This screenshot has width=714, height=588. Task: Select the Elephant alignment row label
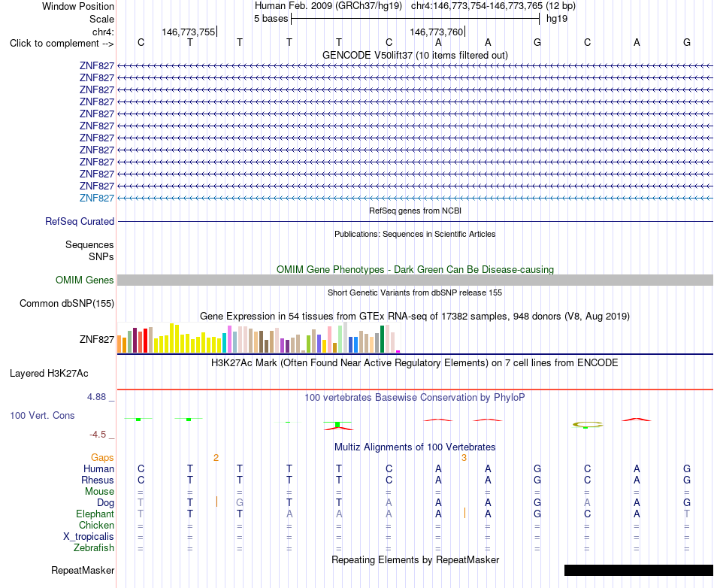(95, 514)
